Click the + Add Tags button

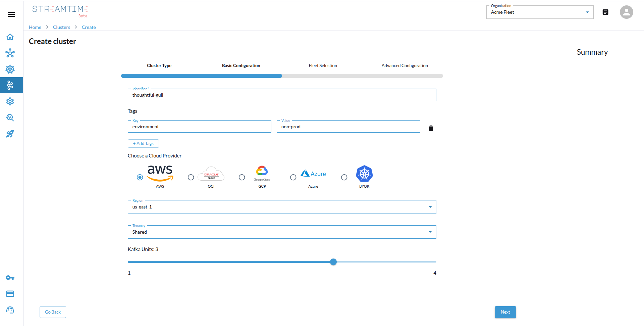(x=143, y=143)
